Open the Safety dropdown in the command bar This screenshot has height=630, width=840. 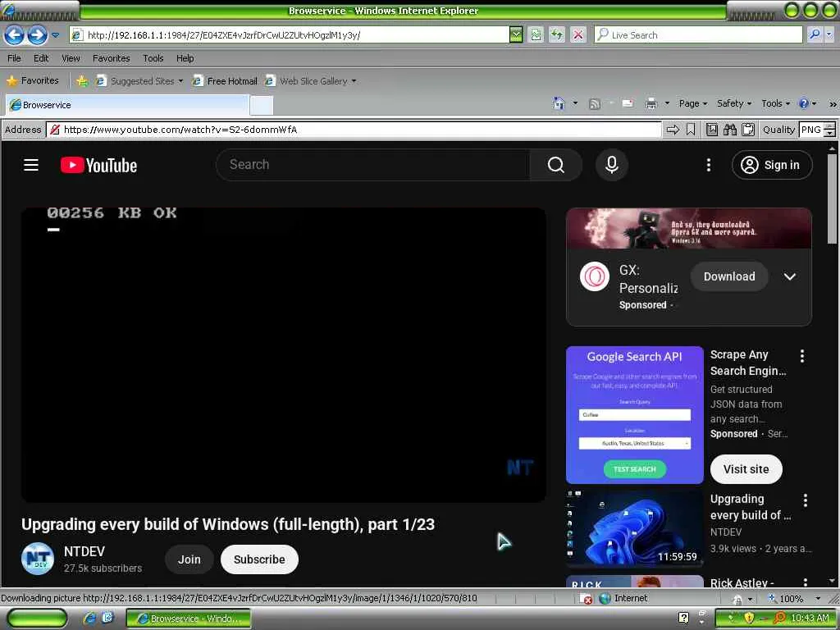pos(734,103)
